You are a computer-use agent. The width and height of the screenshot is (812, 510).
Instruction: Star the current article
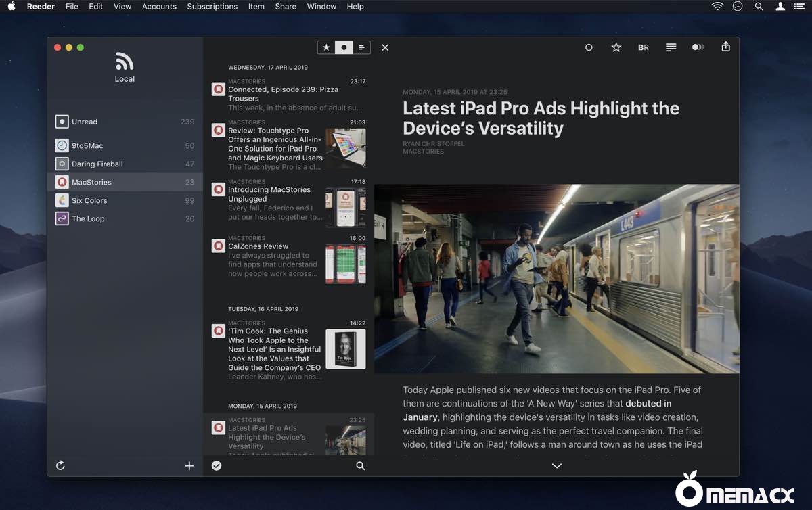point(616,47)
